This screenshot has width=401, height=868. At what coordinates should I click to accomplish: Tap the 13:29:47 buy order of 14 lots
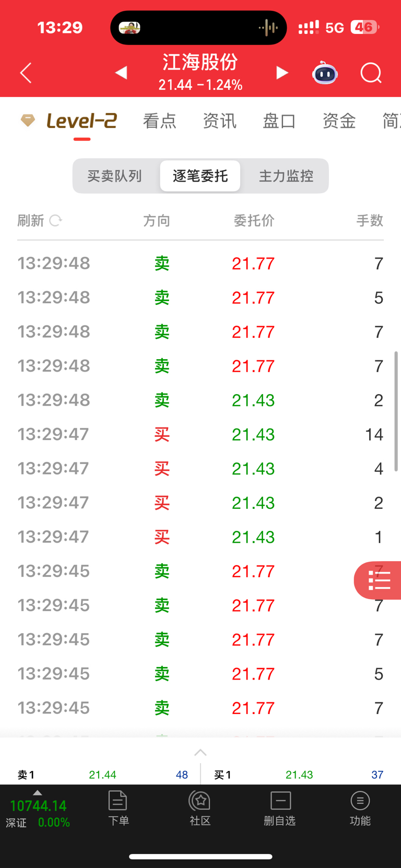point(200,434)
